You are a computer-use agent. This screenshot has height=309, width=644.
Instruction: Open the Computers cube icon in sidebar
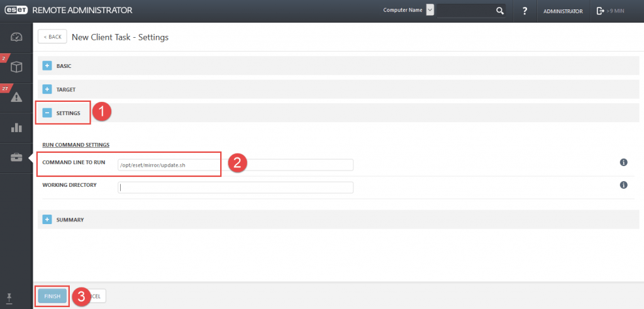coord(16,67)
